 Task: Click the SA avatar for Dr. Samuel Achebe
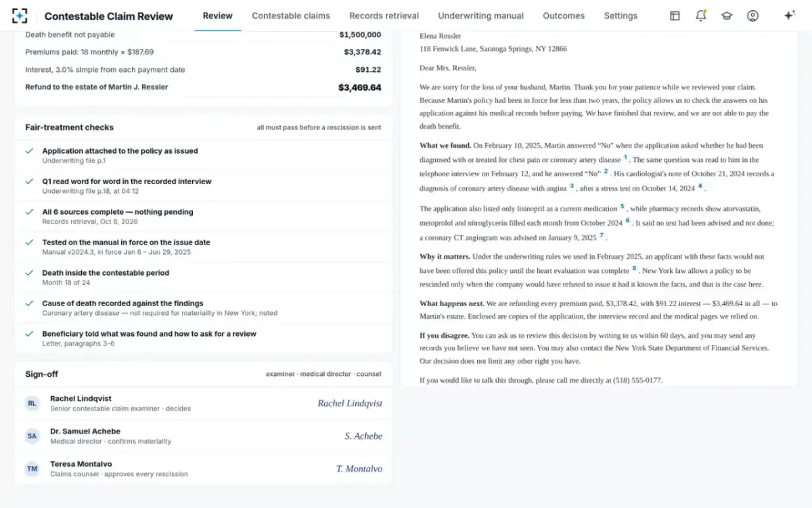point(32,436)
